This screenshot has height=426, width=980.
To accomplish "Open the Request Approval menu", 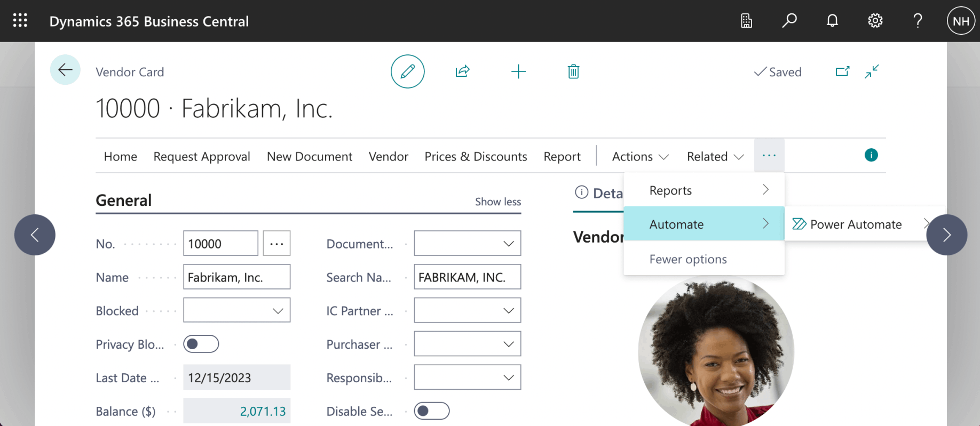I will click(202, 156).
